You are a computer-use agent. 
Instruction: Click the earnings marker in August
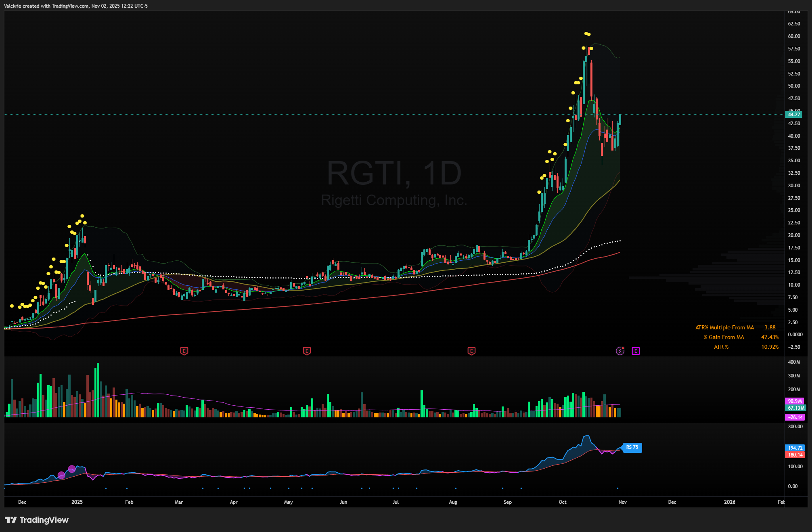point(471,351)
